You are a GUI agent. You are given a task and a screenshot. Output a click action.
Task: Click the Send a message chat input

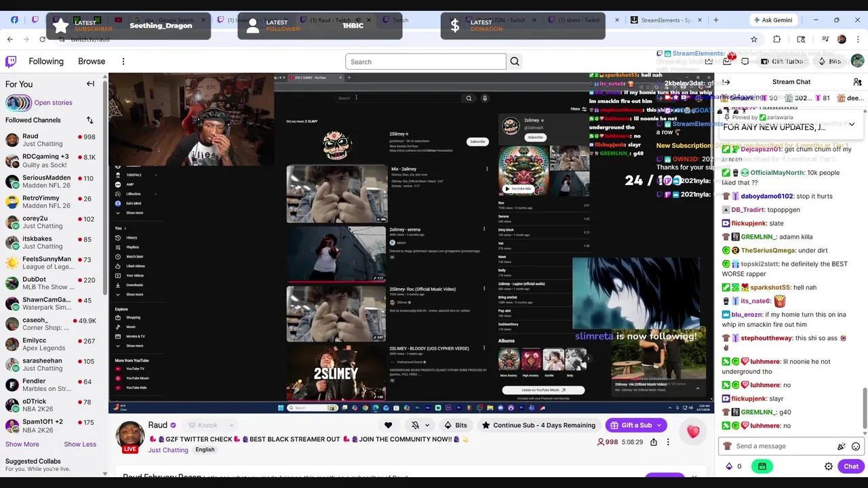coord(780,446)
